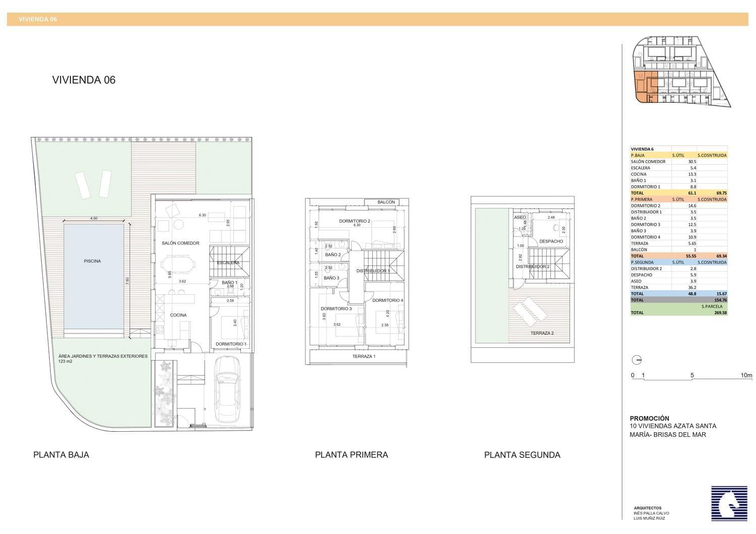This screenshot has height=534, width=756.
Task: Click the 'S.PARCELA' label in the table
Action: tap(712, 306)
